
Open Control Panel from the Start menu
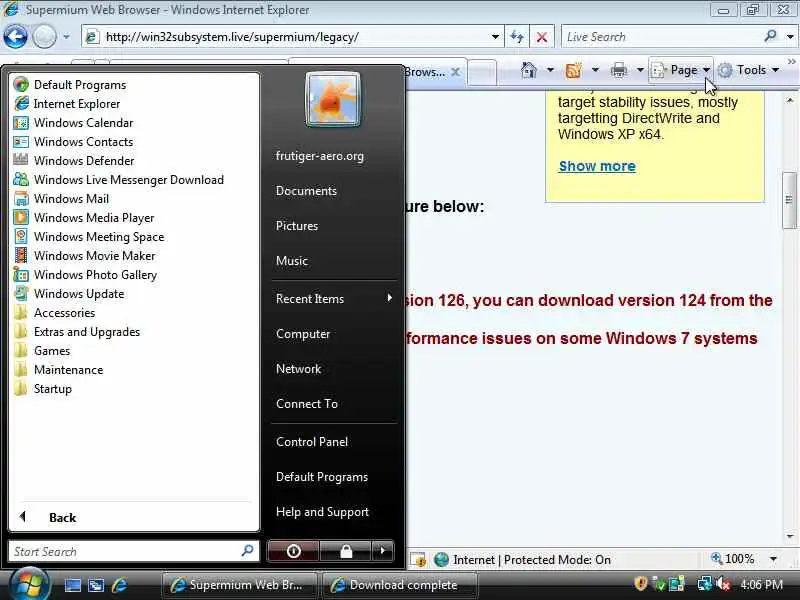tap(312, 442)
